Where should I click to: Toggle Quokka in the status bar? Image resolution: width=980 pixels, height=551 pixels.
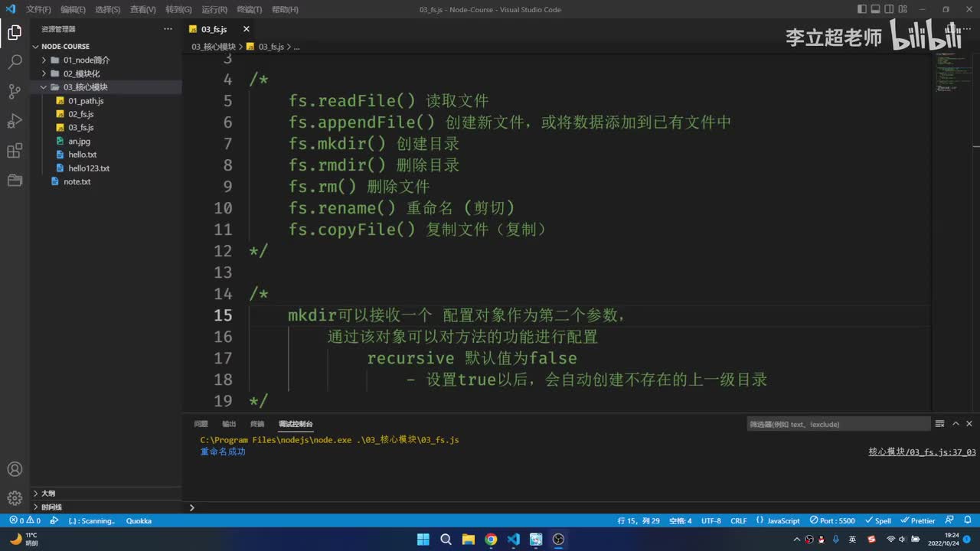click(139, 520)
